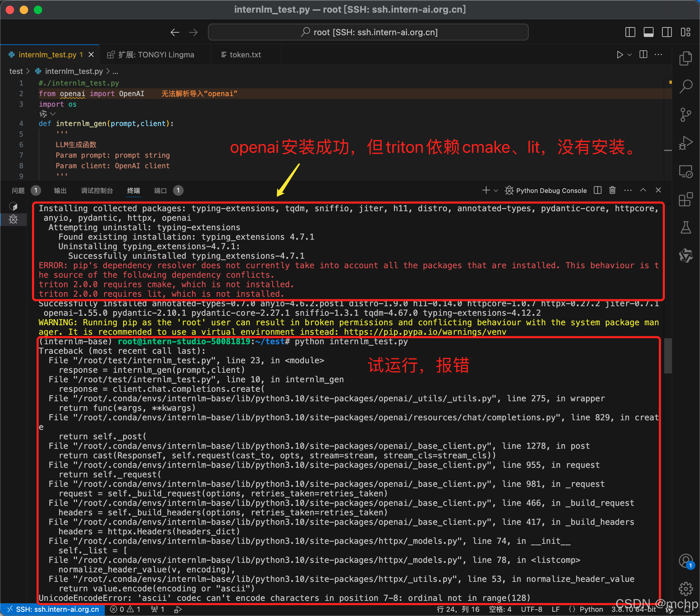The height and width of the screenshot is (616, 700).
Task: Switch to the token.txt tab
Action: (245, 55)
